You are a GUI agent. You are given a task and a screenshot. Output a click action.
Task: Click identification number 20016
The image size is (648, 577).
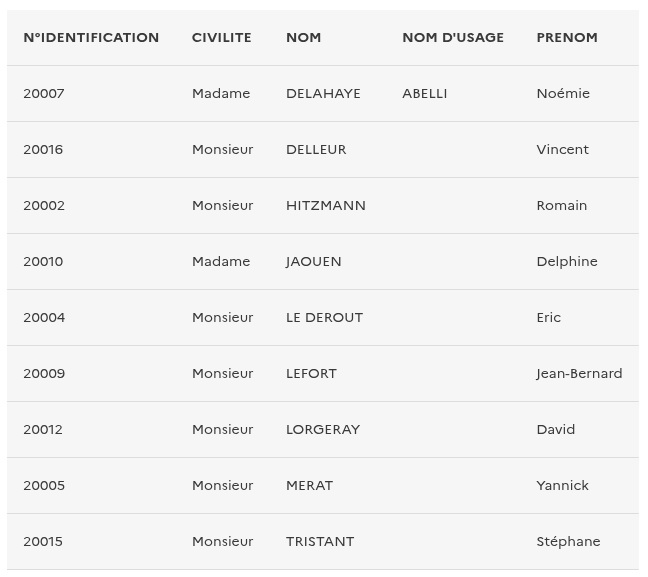click(x=43, y=150)
